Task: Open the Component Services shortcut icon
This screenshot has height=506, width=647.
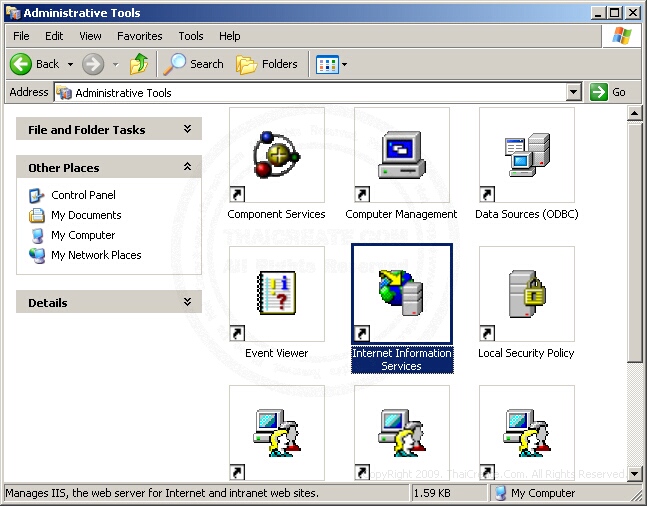Action: [x=277, y=155]
